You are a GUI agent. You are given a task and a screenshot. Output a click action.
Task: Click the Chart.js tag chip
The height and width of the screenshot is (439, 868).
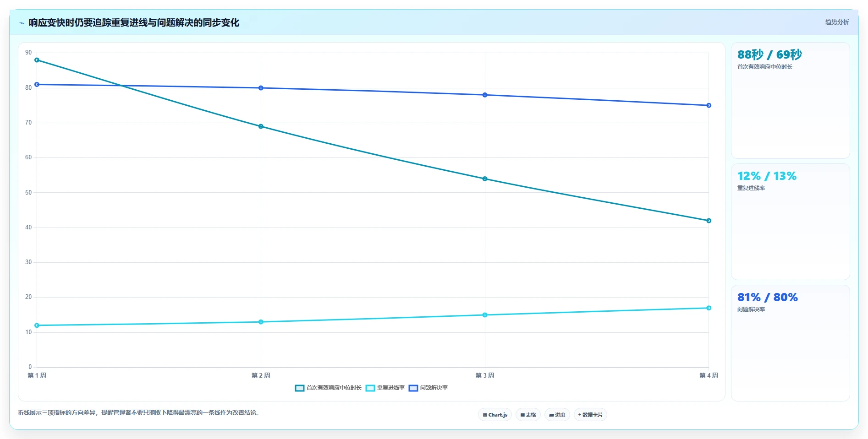(495, 415)
